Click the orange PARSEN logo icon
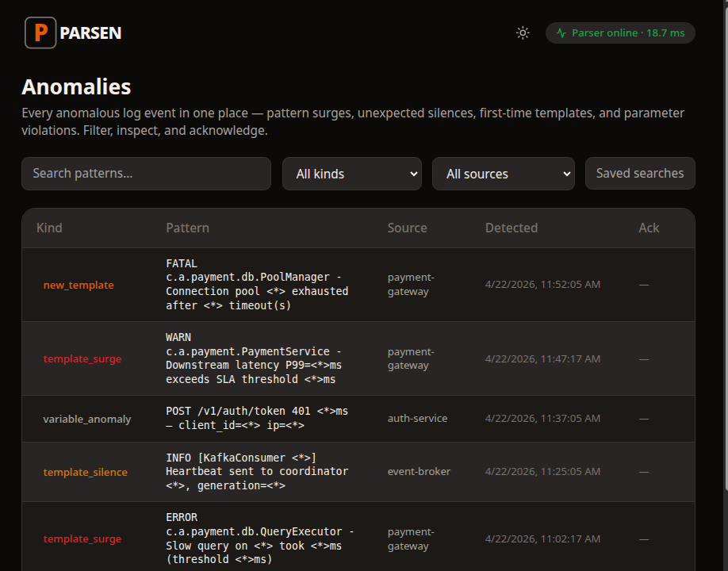Viewport: 728px width, 571px height. (x=40, y=33)
